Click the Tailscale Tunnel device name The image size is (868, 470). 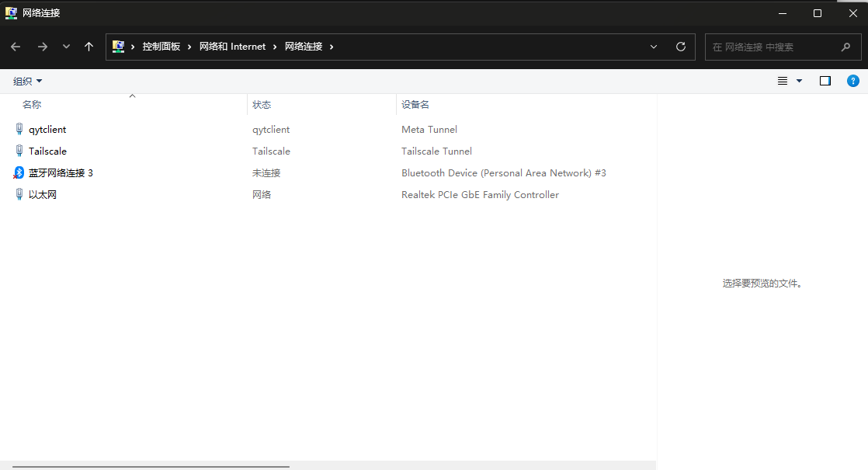coord(437,151)
